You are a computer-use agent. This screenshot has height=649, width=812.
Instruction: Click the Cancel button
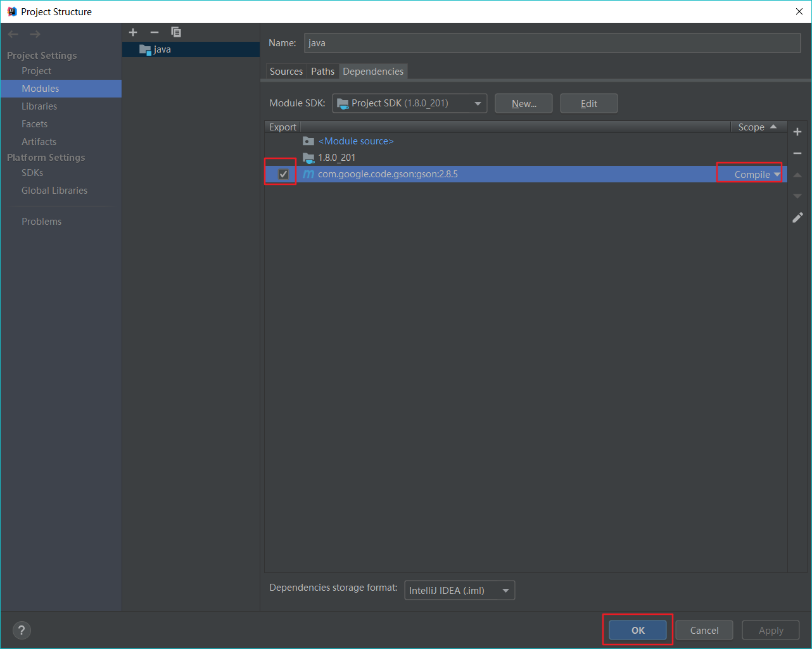(x=704, y=630)
